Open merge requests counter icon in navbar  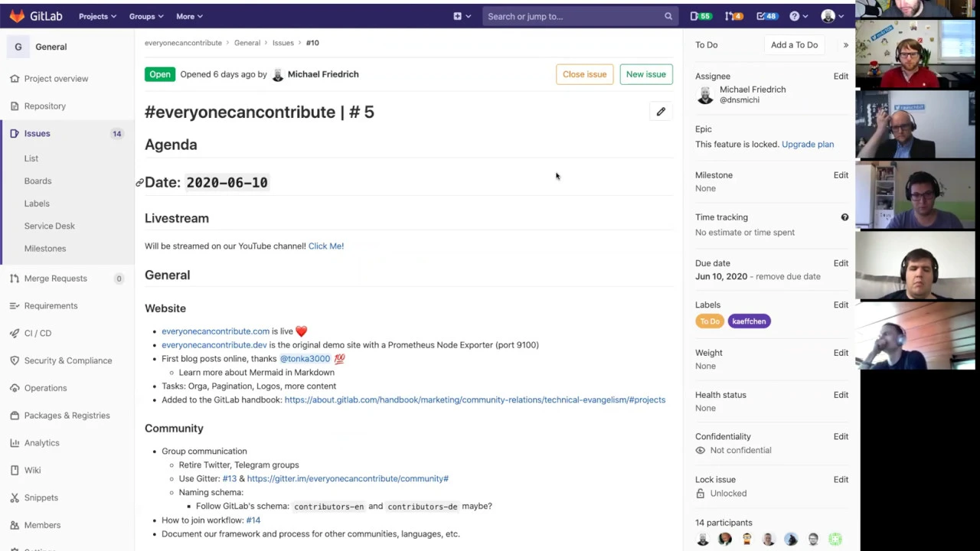coord(733,16)
